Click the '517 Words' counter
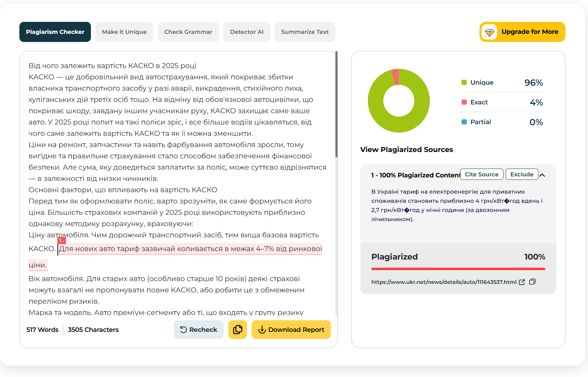Image resolution: width=588 pixels, height=377 pixels. click(x=42, y=329)
